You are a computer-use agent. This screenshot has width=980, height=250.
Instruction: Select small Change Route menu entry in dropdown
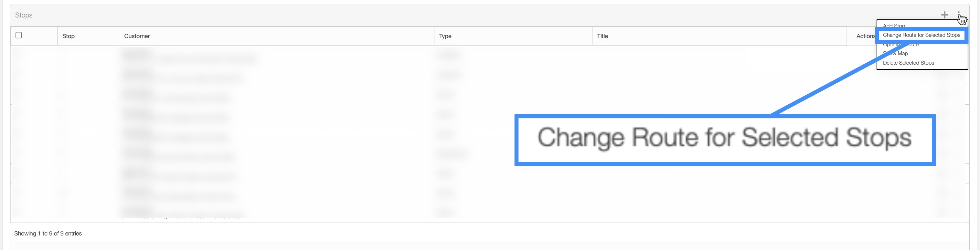pos(921,35)
